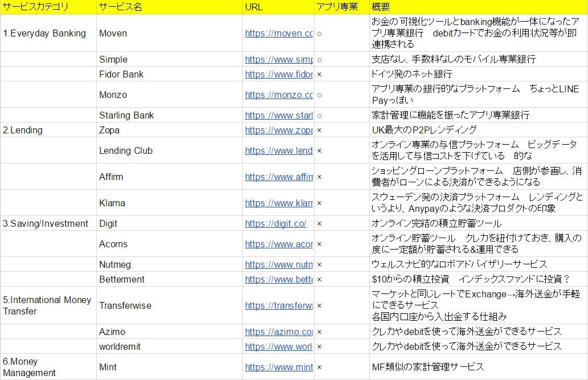Click the Simple service name cell
This screenshot has width=588, height=380.
169,59
